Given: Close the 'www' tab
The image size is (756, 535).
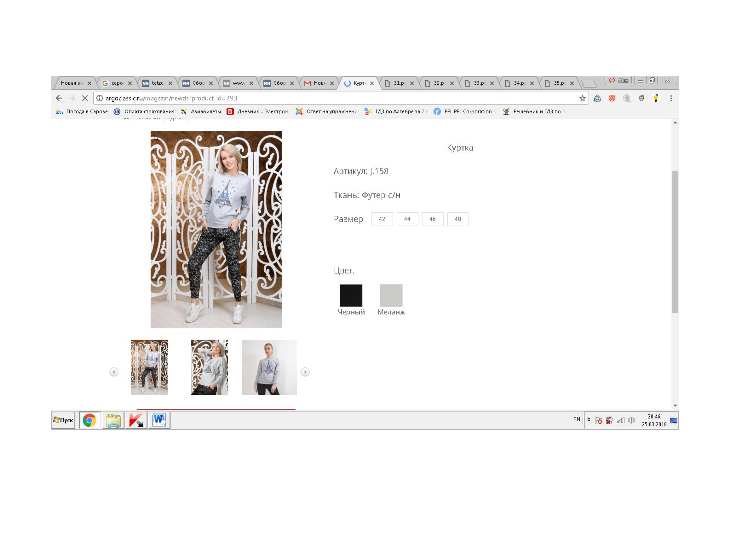Looking at the screenshot, I should pos(251,83).
